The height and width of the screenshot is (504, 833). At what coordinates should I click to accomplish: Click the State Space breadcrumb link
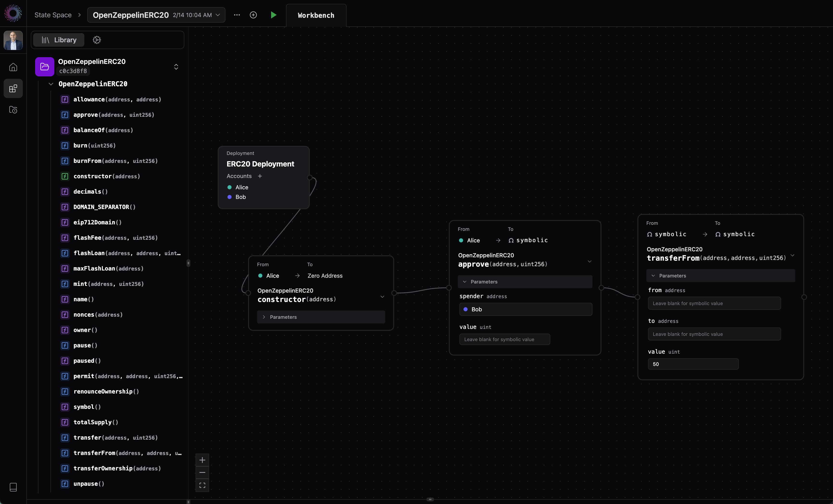53,15
